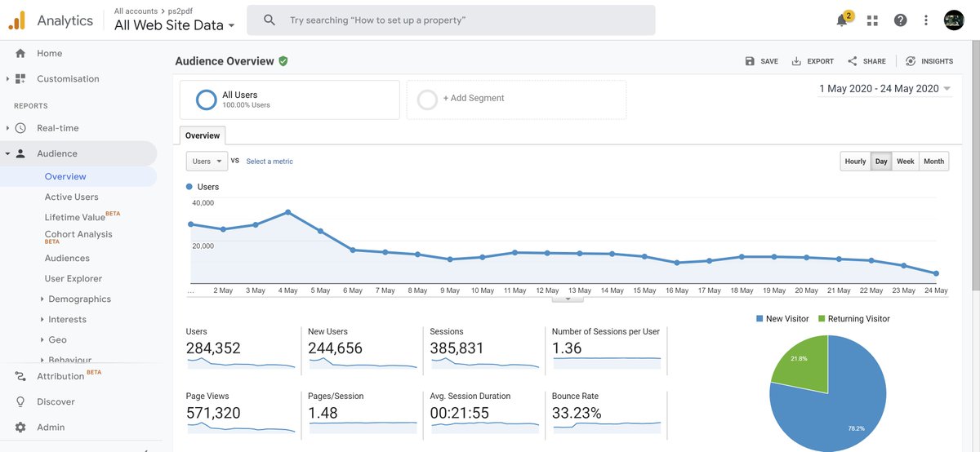The width and height of the screenshot is (980, 452).
Task: Open the three-dot more options menu
Action: pyautogui.click(x=926, y=20)
